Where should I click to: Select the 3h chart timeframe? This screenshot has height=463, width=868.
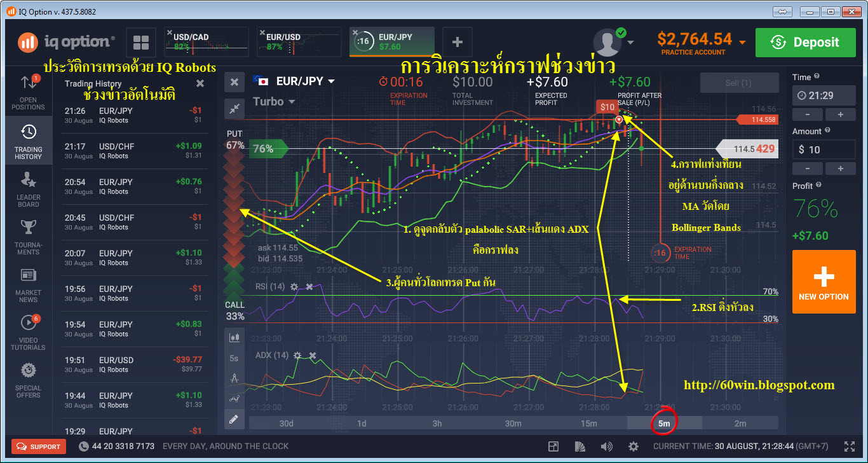click(x=437, y=424)
